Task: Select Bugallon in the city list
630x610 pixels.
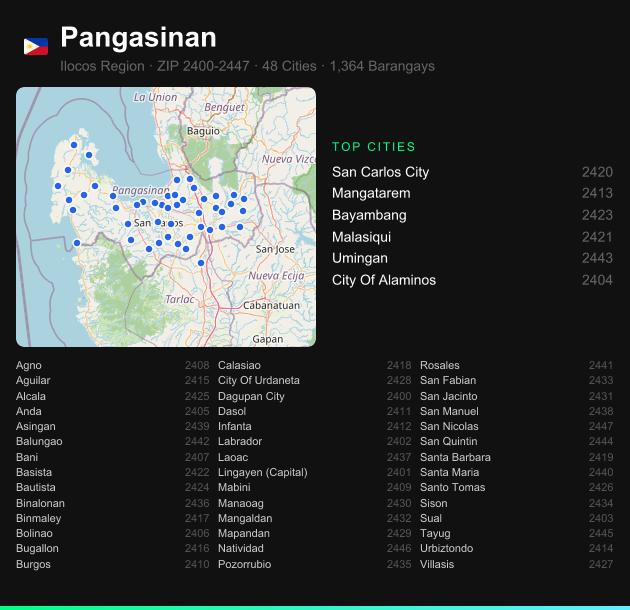Action: coord(112,548)
